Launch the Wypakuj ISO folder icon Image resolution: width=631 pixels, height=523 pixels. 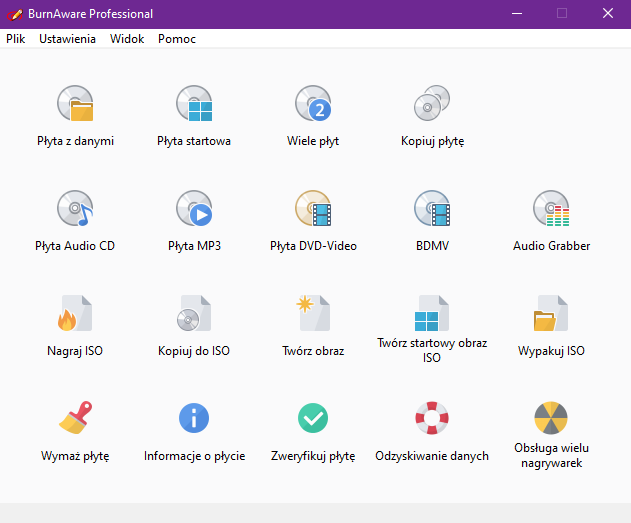click(x=551, y=313)
